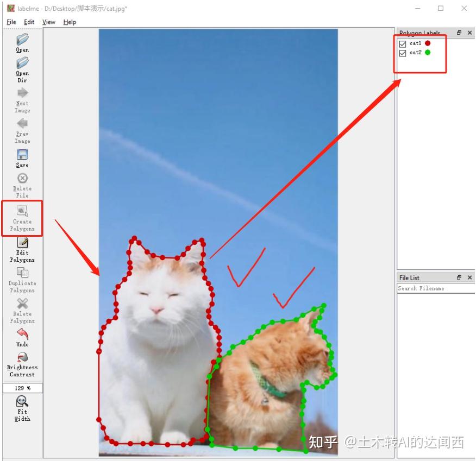Screen dimensions: 476x461
Task: Click the Delete Polygons tool
Action: 22,311
